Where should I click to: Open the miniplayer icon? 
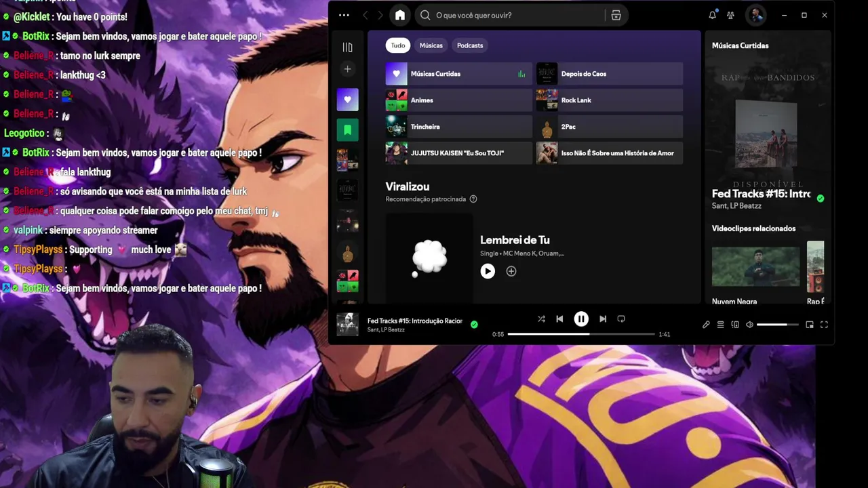(x=809, y=325)
